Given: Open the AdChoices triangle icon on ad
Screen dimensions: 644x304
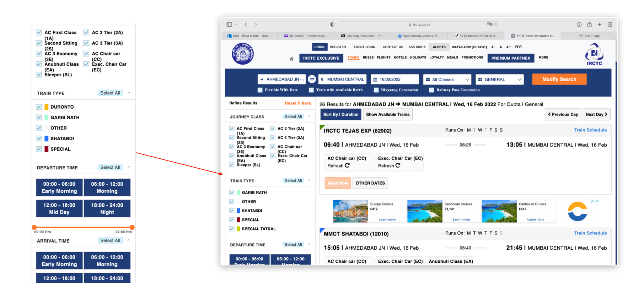Looking at the screenshot, I should coord(592,201).
